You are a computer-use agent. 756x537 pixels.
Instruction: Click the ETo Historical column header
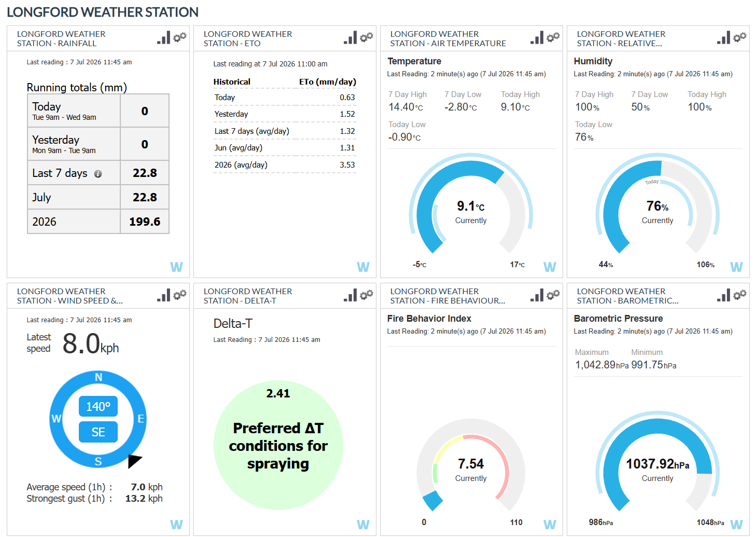pyautogui.click(x=232, y=82)
